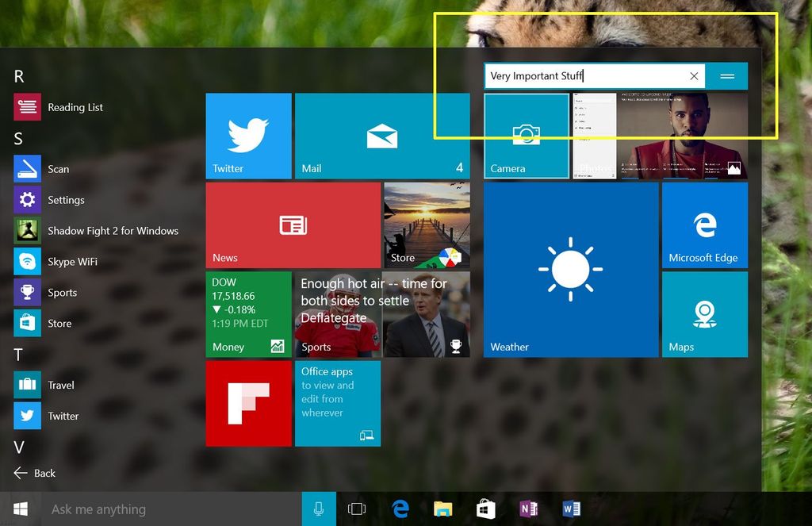The height and width of the screenshot is (526, 812).
Task: Launch the Weather app
Action: [x=570, y=267]
